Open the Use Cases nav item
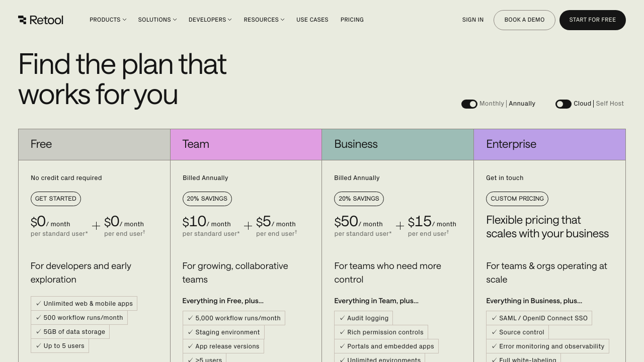 312,20
